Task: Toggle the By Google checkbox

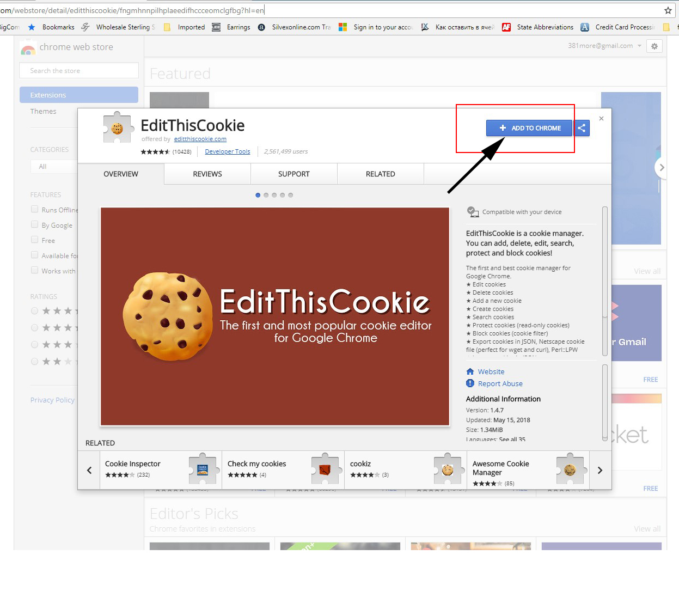Action: pyautogui.click(x=35, y=224)
